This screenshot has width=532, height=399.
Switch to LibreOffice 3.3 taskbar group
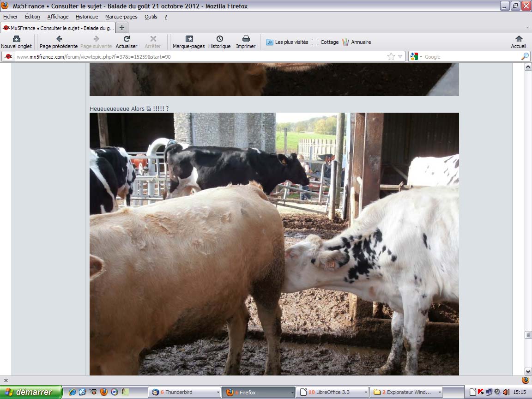(x=332, y=392)
